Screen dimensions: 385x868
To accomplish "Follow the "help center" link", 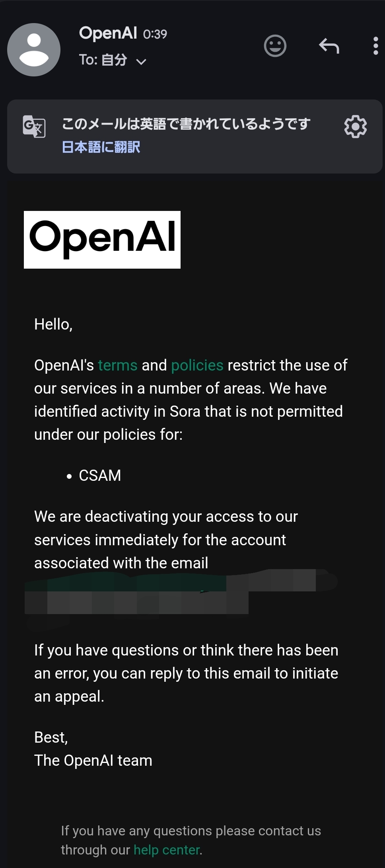I will point(166,850).
